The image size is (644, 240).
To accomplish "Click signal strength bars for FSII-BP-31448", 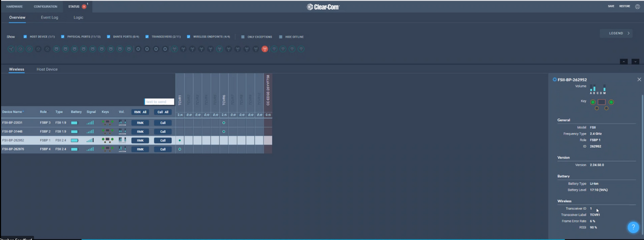I will click(90, 132).
